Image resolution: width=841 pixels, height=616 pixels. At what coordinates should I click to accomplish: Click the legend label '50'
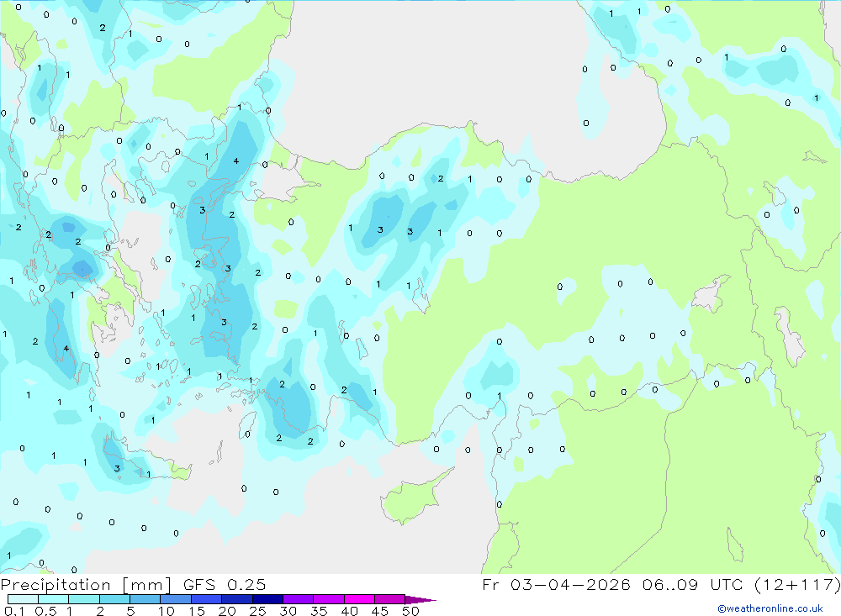(x=410, y=611)
